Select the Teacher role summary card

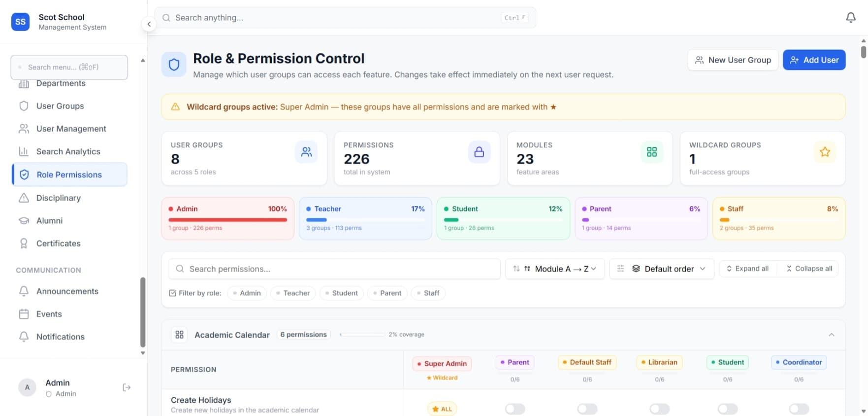point(365,219)
